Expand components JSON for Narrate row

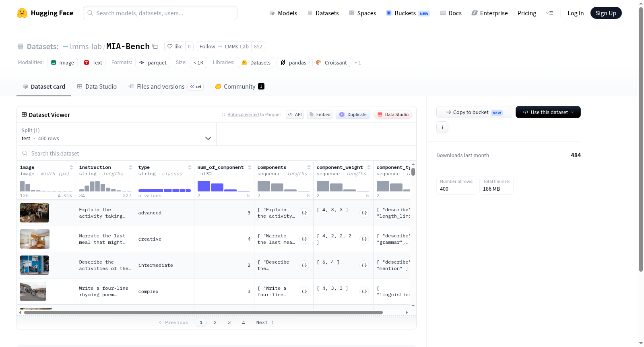[x=304, y=239]
